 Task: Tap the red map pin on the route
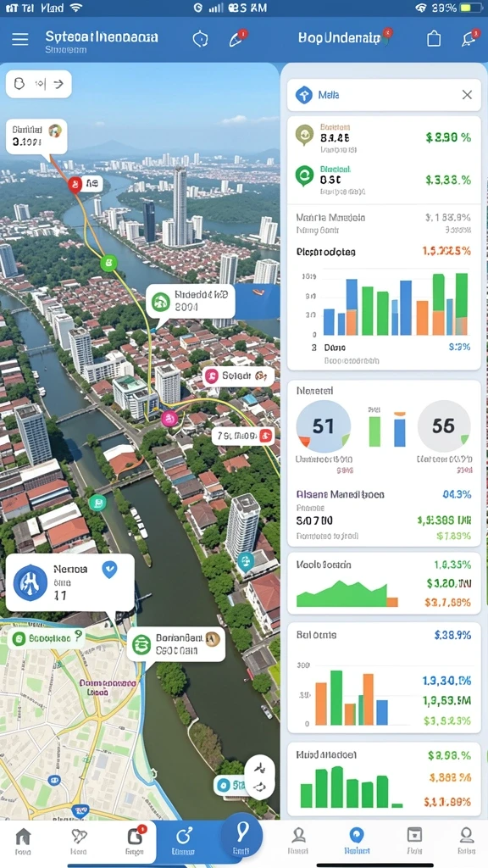75,184
